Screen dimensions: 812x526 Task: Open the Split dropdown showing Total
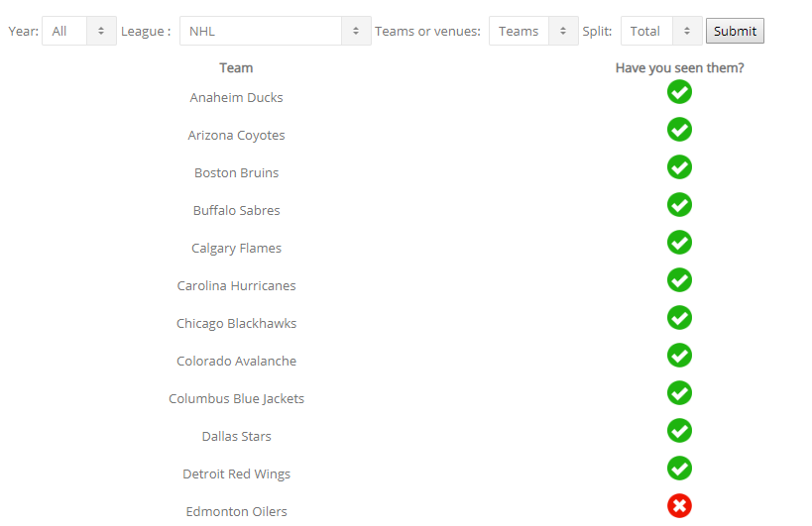click(x=661, y=31)
